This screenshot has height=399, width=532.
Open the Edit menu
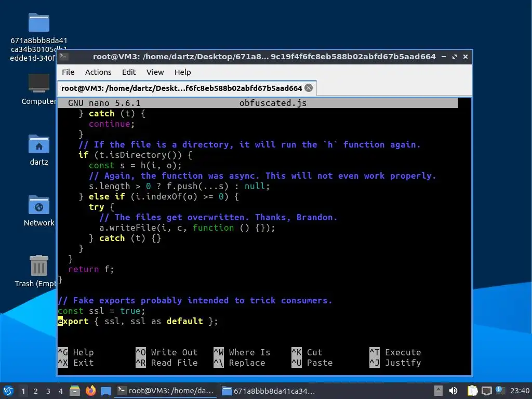coord(129,72)
